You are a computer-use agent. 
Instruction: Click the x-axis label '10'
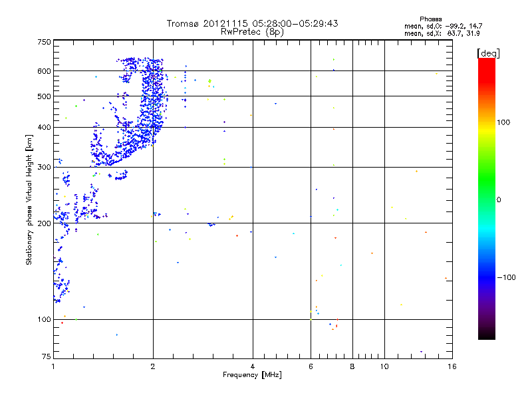[384, 366]
